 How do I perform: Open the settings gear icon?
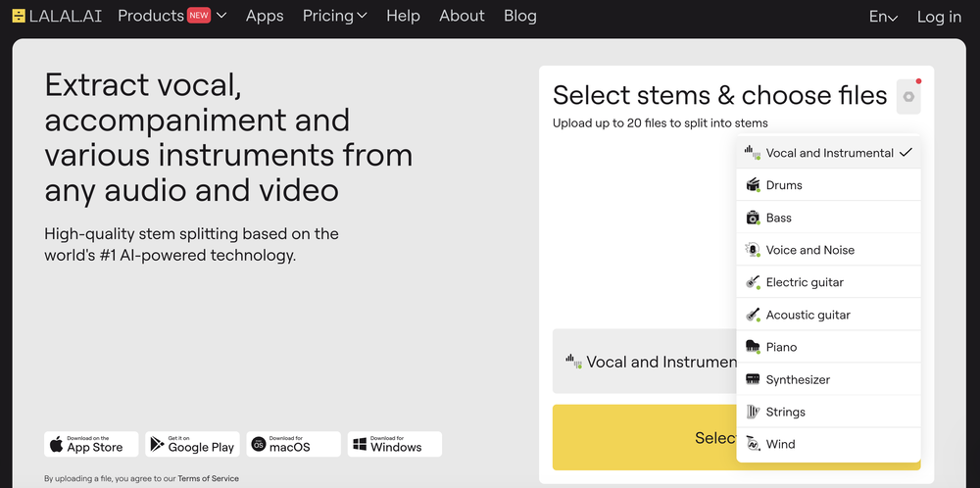pos(908,96)
